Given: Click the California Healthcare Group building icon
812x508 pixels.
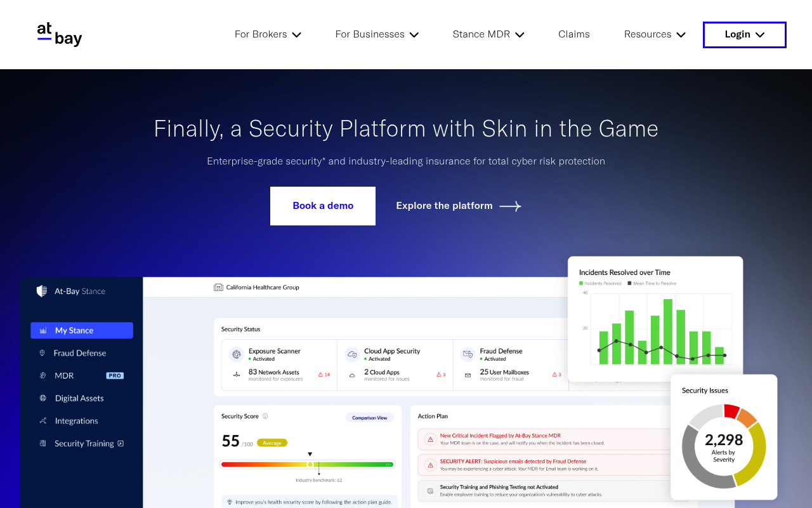Looking at the screenshot, I should click(219, 287).
